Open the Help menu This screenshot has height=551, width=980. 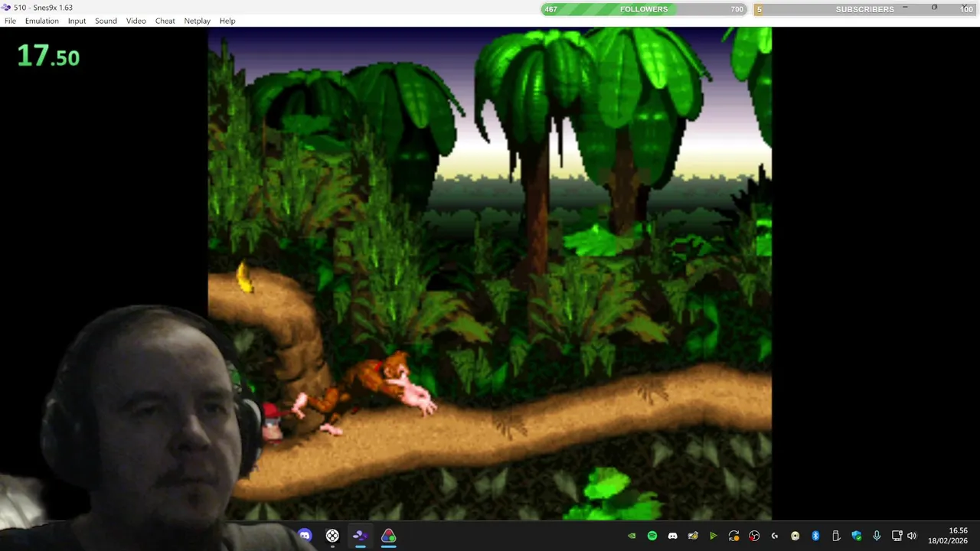pyautogui.click(x=227, y=21)
